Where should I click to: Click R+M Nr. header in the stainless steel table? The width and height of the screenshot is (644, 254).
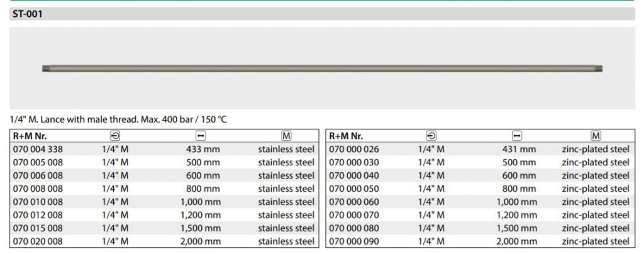pos(31,135)
